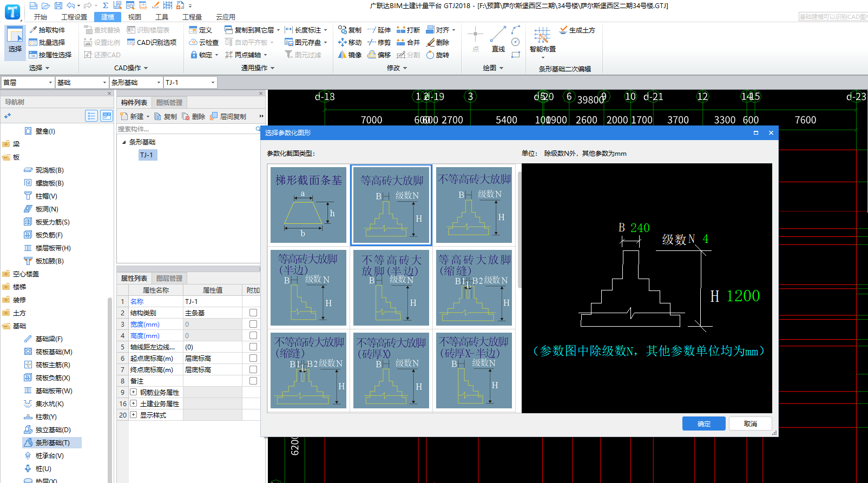The image size is (868, 483).
Task: Click the 修剪 trim tool
Action: point(379,42)
